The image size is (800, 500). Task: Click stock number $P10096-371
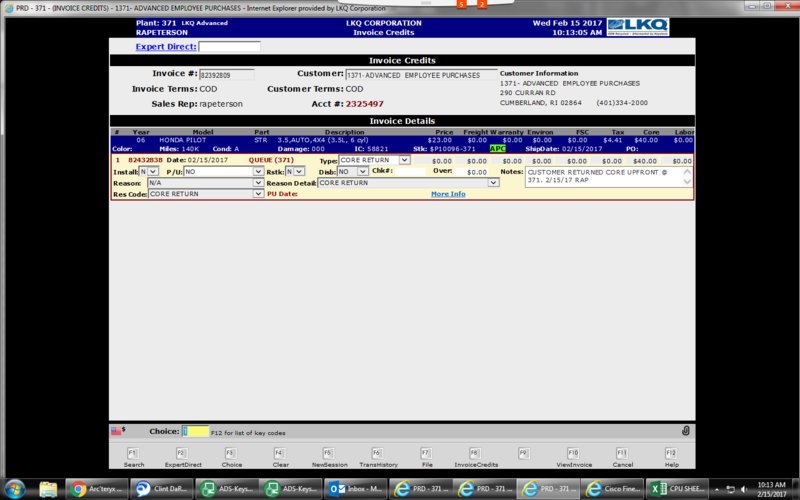point(452,149)
